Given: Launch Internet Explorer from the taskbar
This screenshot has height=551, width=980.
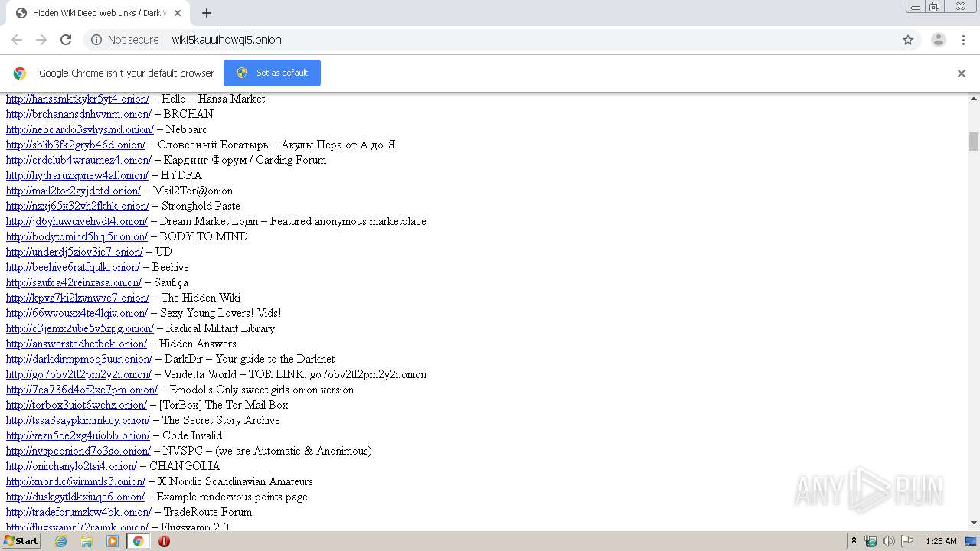Looking at the screenshot, I should [61, 541].
